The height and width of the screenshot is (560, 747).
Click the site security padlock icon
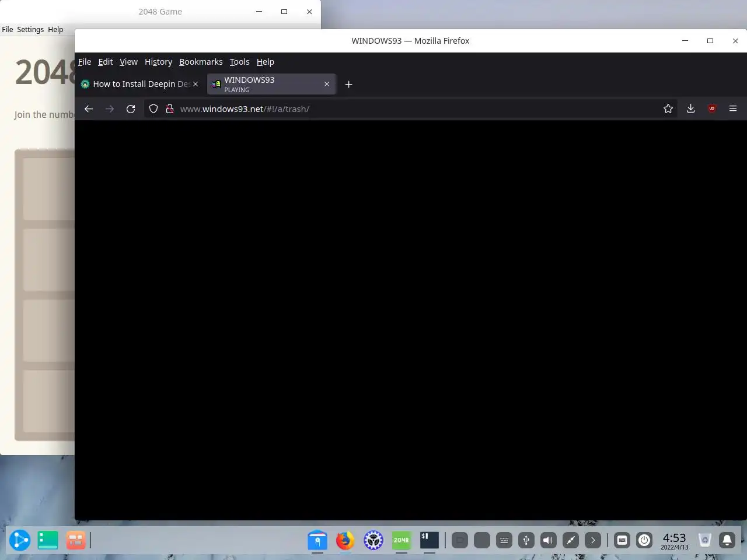(170, 108)
